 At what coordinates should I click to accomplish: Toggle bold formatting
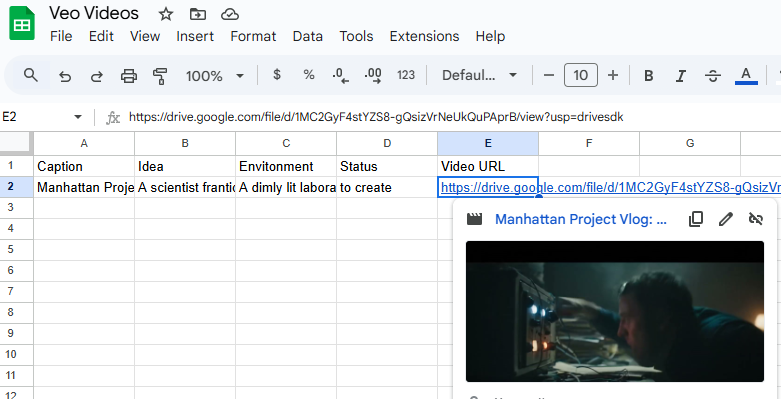tap(649, 76)
